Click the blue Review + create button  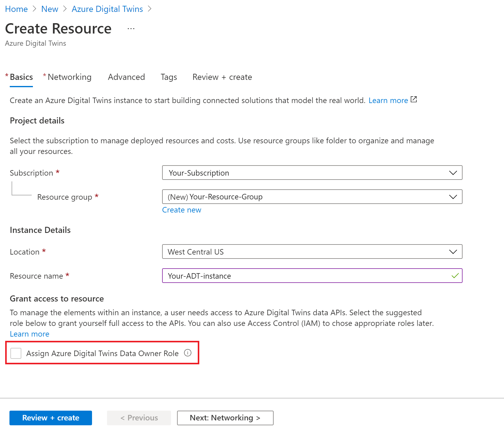(x=51, y=418)
